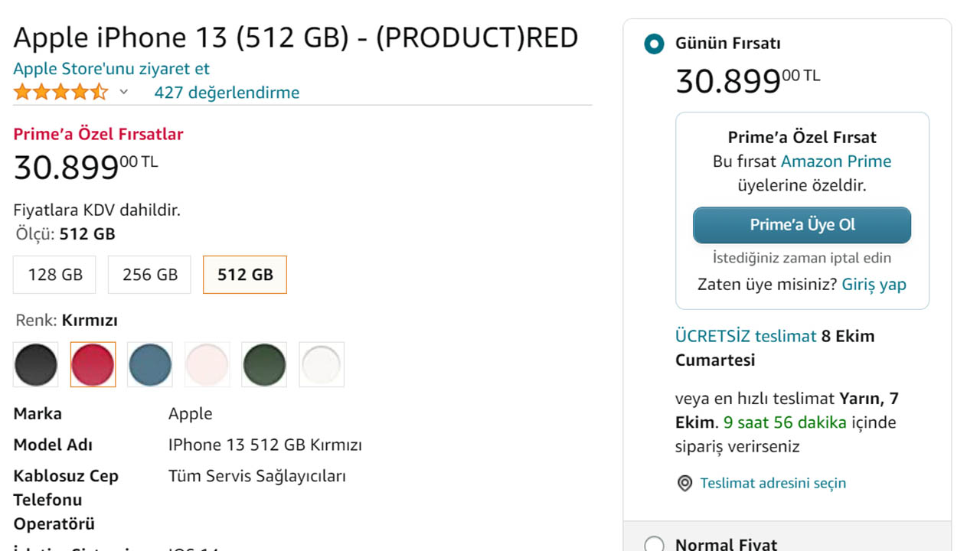This screenshot has width=980, height=551.
Task: Click the Amazon Prime link
Action: tap(836, 161)
